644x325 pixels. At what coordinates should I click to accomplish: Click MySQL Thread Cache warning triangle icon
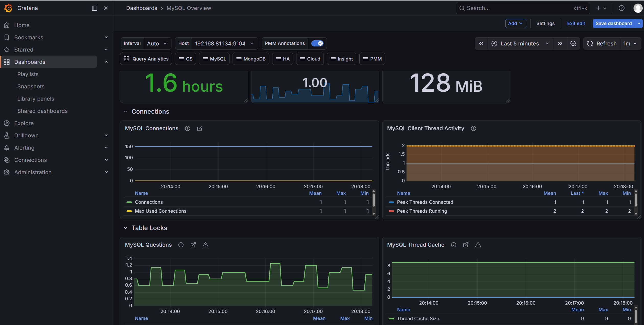click(x=478, y=245)
